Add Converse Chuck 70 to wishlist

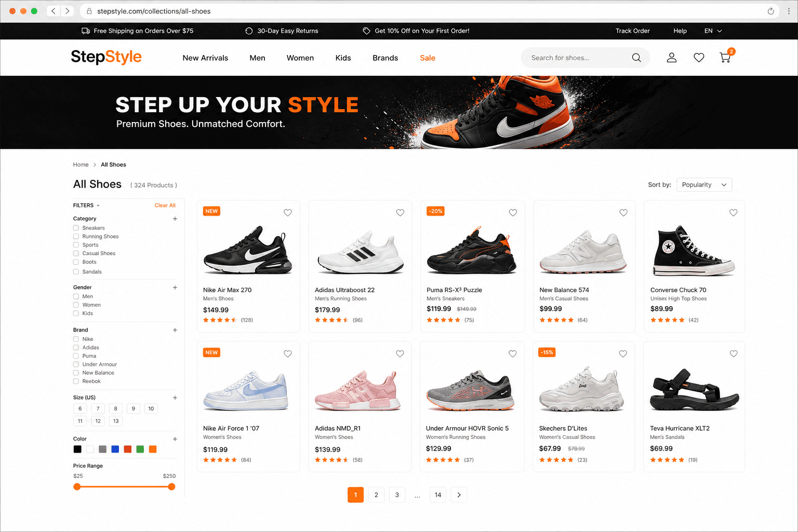coord(733,212)
